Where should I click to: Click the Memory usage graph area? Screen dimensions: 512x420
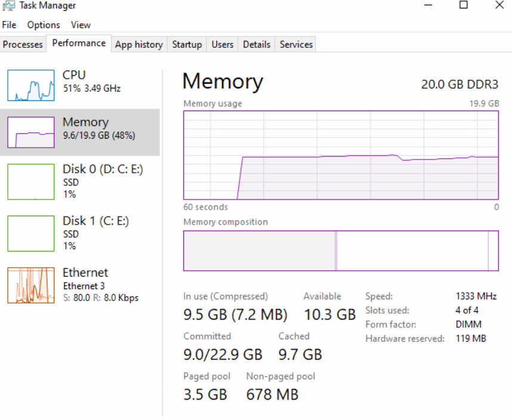(341, 155)
